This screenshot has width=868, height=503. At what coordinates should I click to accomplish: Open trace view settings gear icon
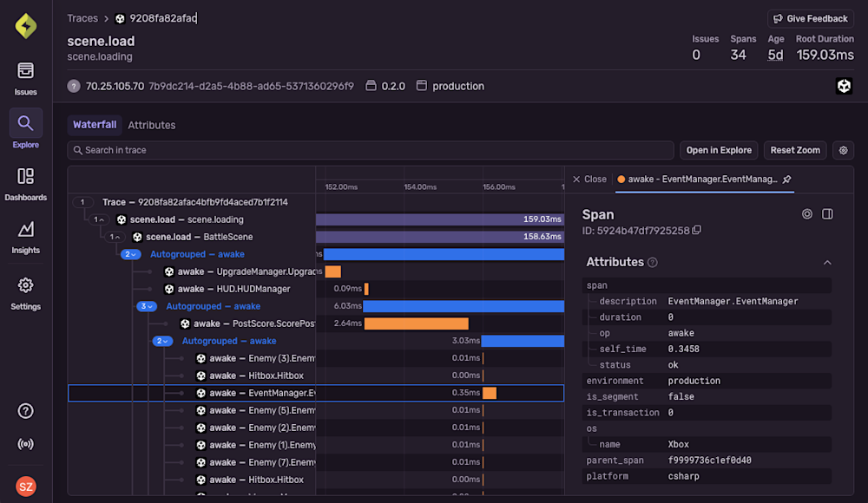tap(842, 150)
